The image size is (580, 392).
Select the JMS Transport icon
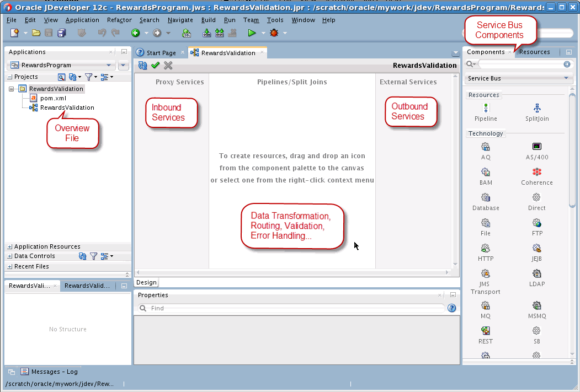point(485,274)
